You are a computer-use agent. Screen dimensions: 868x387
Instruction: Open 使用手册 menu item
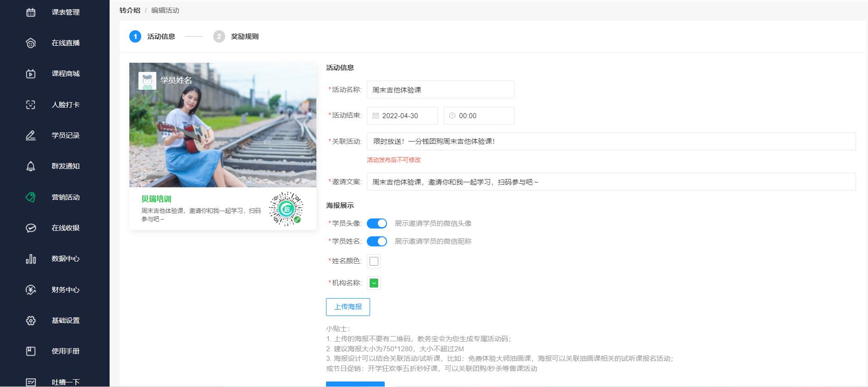[x=66, y=351]
